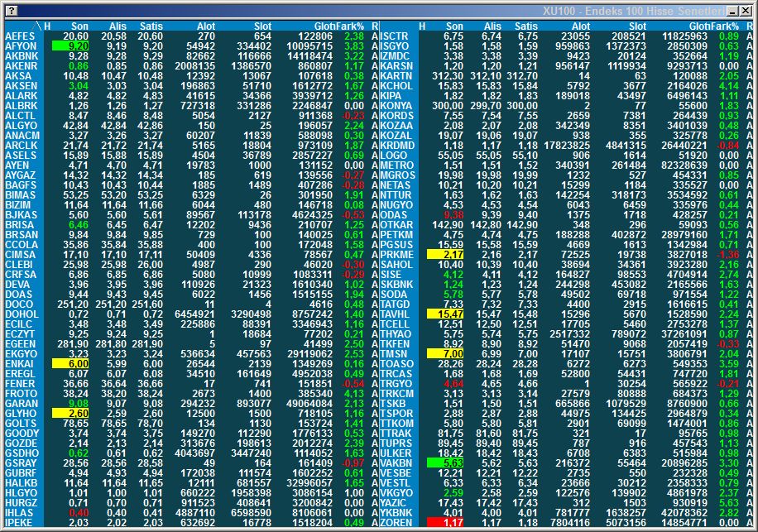Select the TCELL symbol

point(395,324)
